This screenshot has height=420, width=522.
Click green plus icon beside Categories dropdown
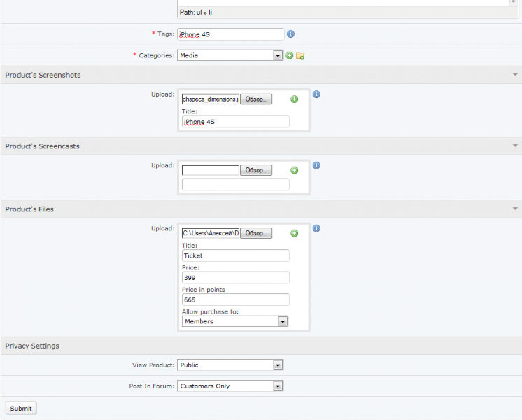290,55
